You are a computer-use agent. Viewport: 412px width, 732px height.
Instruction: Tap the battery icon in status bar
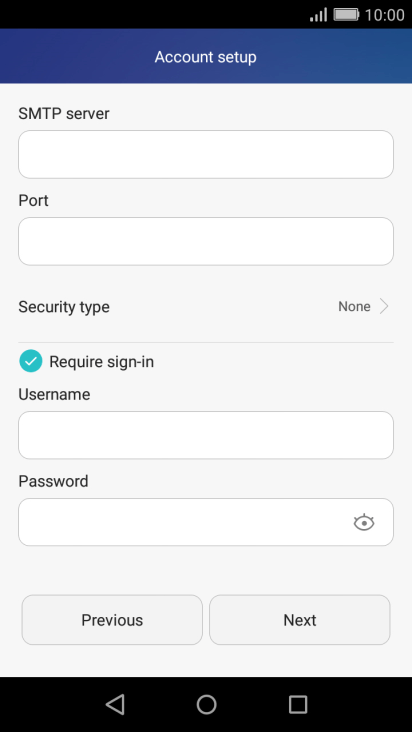tap(346, 15)
